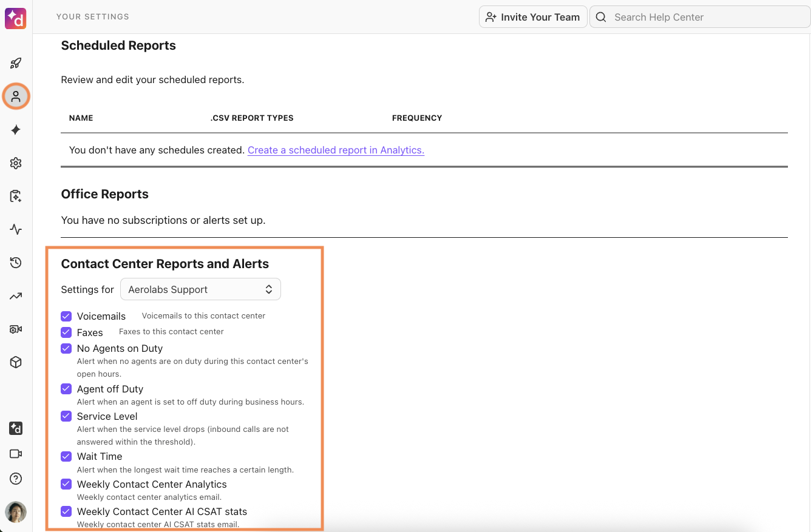Expand the Settings for selector chevron

point(268,289)
